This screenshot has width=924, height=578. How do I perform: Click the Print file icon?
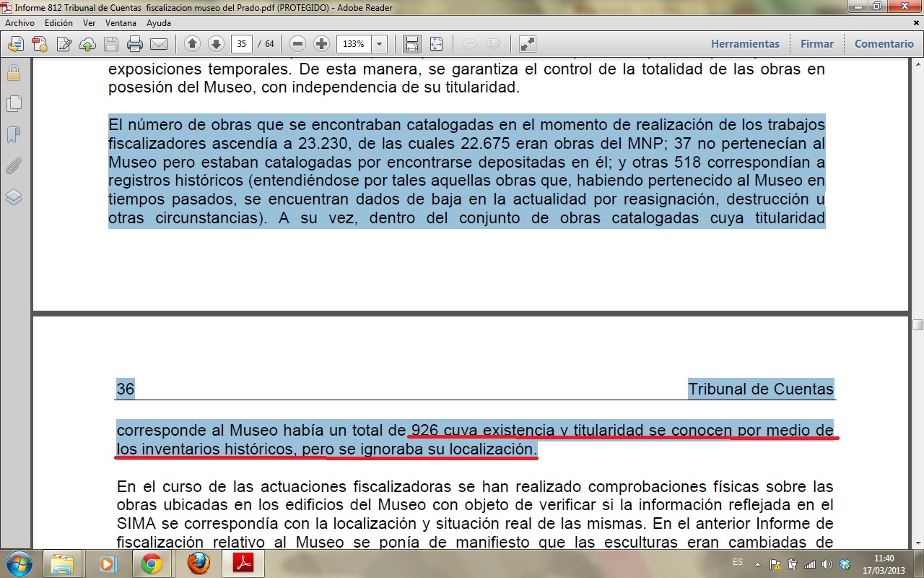click(135, 44)
